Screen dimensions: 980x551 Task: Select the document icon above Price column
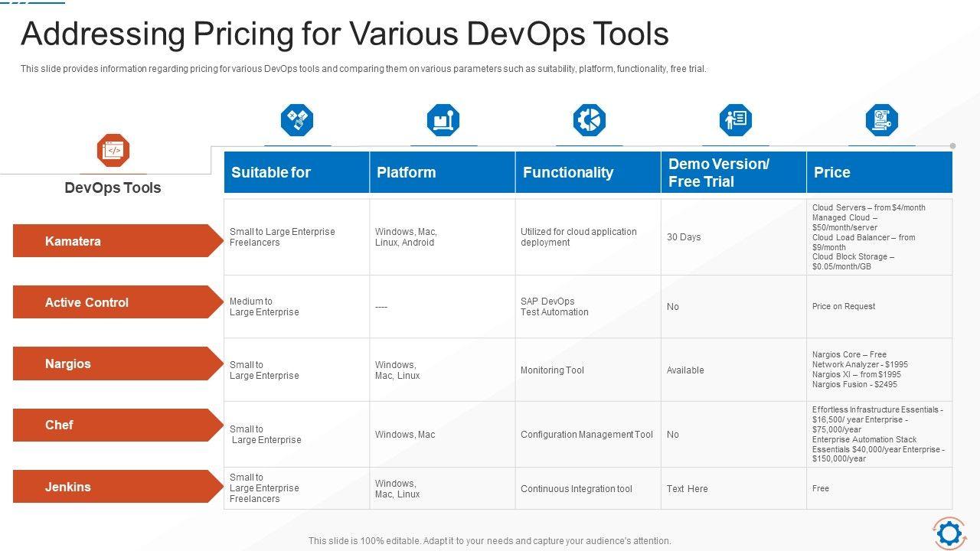pyautogui.click(x=882, y=120)
